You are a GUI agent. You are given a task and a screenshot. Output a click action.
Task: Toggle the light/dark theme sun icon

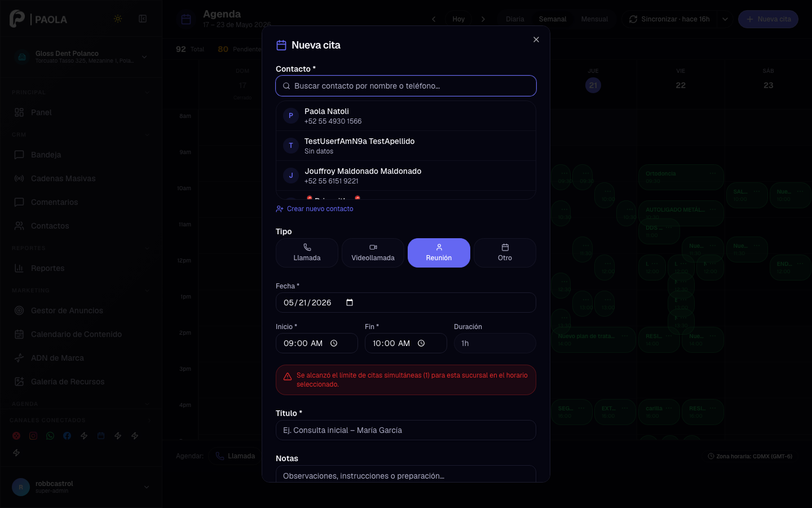point(118,19)
